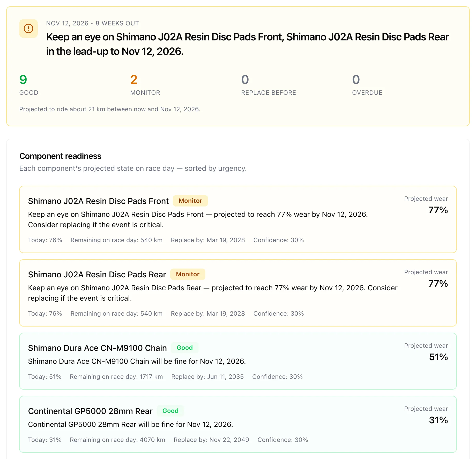
Task: Click the green 9 Good count
Action: [23, 79]
